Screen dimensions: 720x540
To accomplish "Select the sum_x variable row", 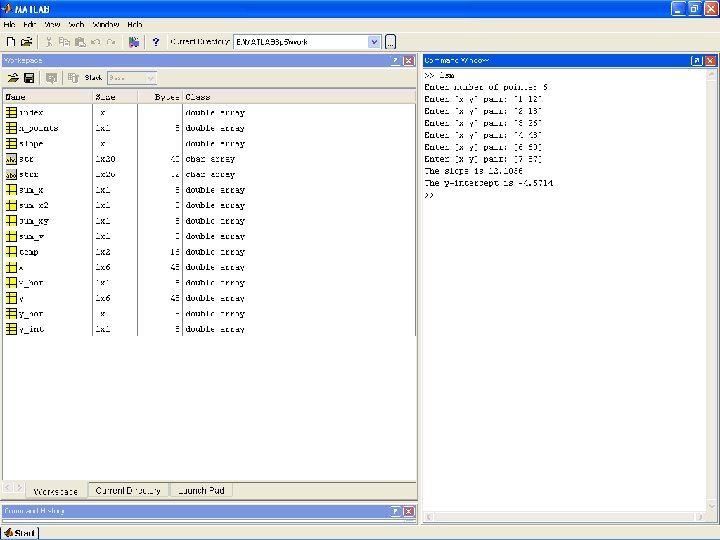I will tap(209, 190).
